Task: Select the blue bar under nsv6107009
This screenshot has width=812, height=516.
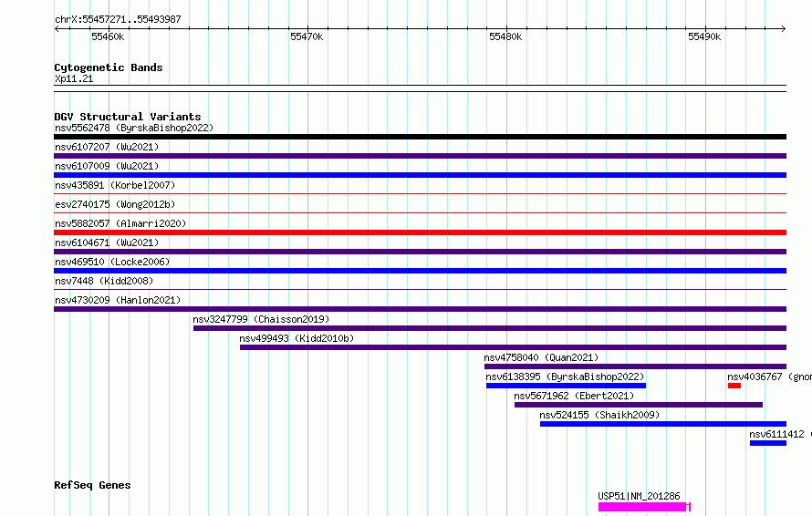Action: (420, 175)
